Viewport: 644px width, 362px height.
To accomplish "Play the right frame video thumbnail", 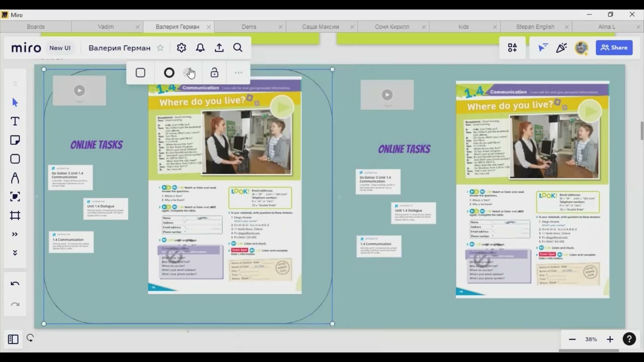I will (x=387, y=95).
